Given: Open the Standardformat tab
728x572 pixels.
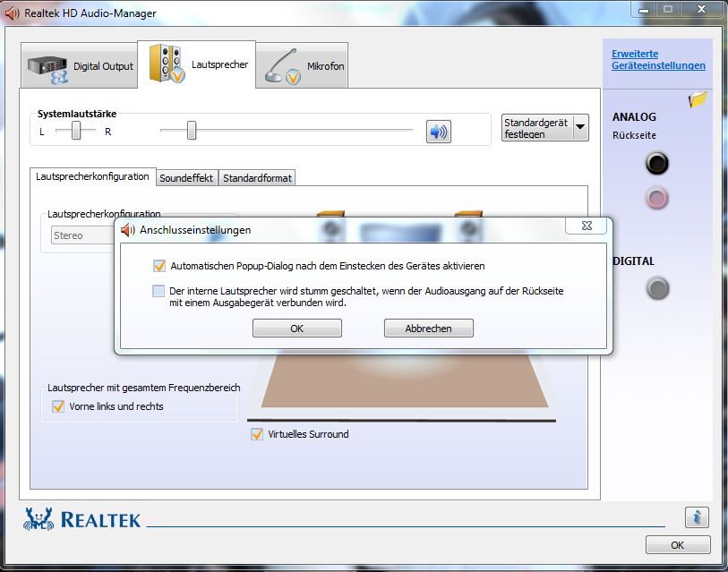Looking at the screenshot, I should point(257,178).
